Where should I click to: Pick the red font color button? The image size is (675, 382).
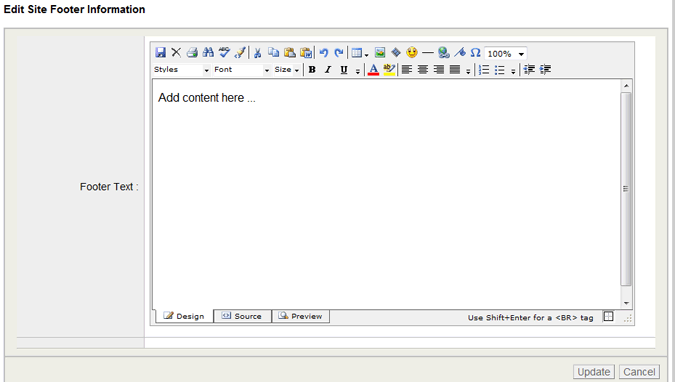pos(374,70)
